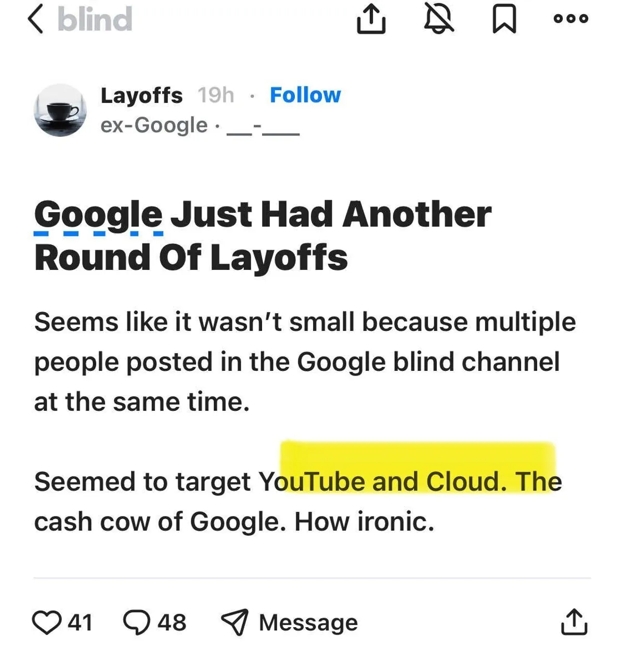Like the post with the heart icon
The image size is (624, 672).
coord(47,622)
